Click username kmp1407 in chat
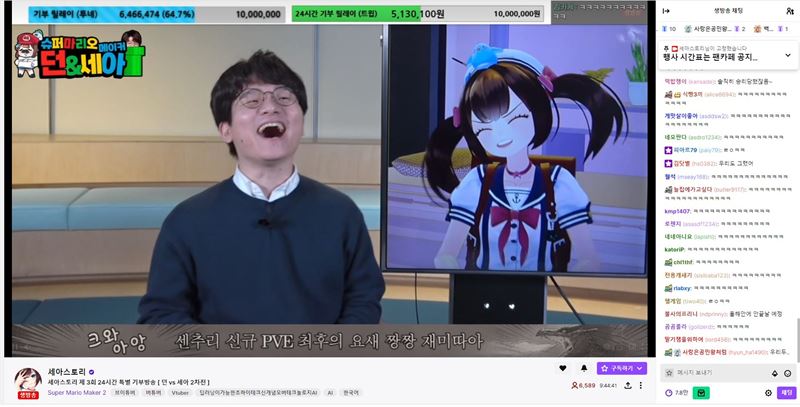 click(x=677, y=211)
